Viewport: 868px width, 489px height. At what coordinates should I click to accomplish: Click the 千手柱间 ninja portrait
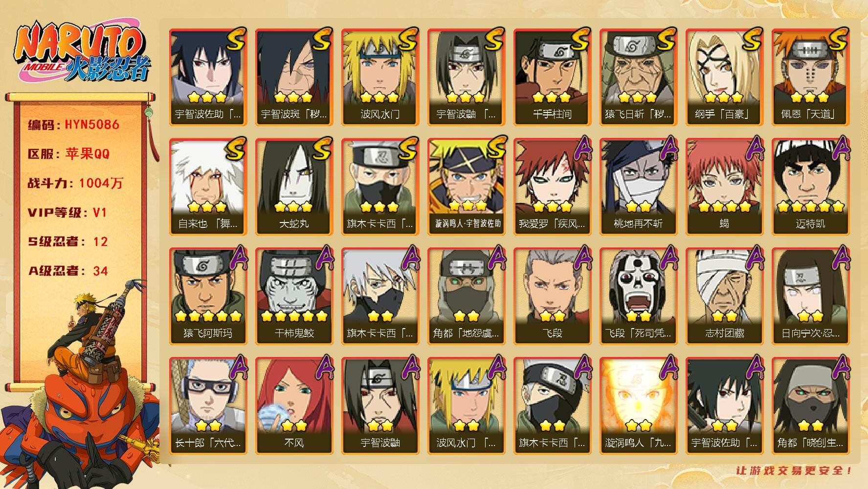pos(552,77)
